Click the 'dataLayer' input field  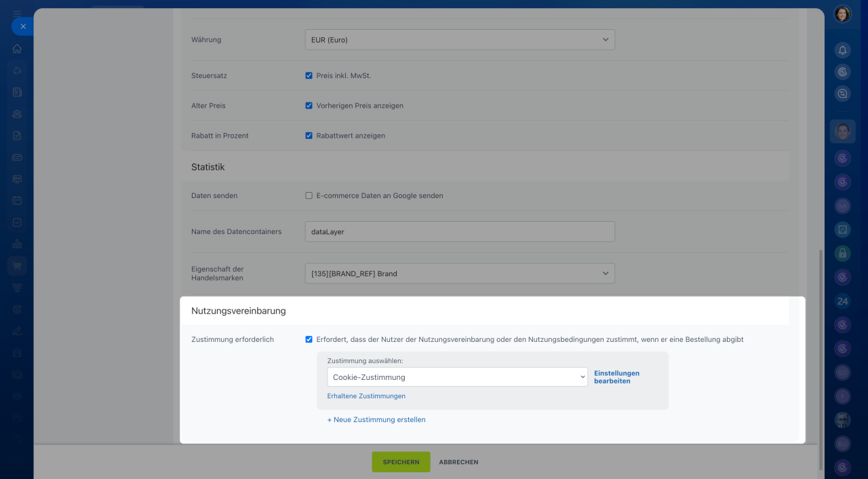(x=460, y=231)
